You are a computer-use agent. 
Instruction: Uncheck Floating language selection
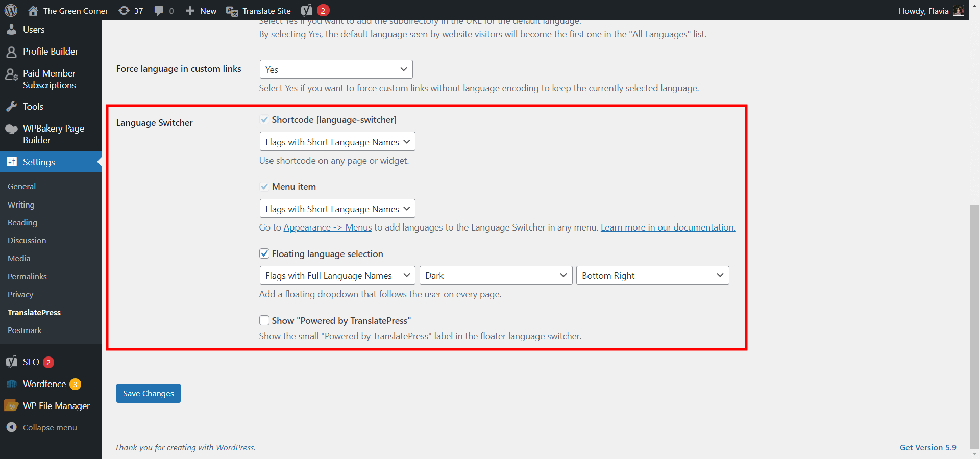(x=264, y=253)
